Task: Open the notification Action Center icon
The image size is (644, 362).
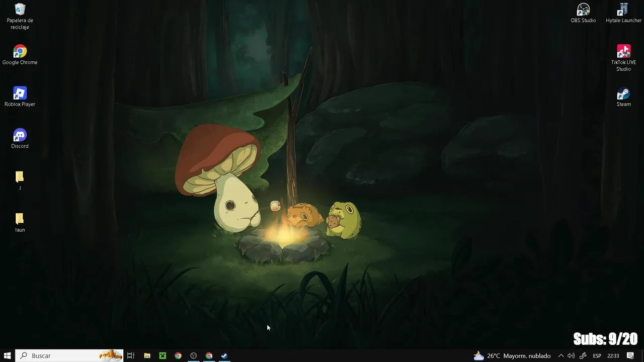Action: 630,355
